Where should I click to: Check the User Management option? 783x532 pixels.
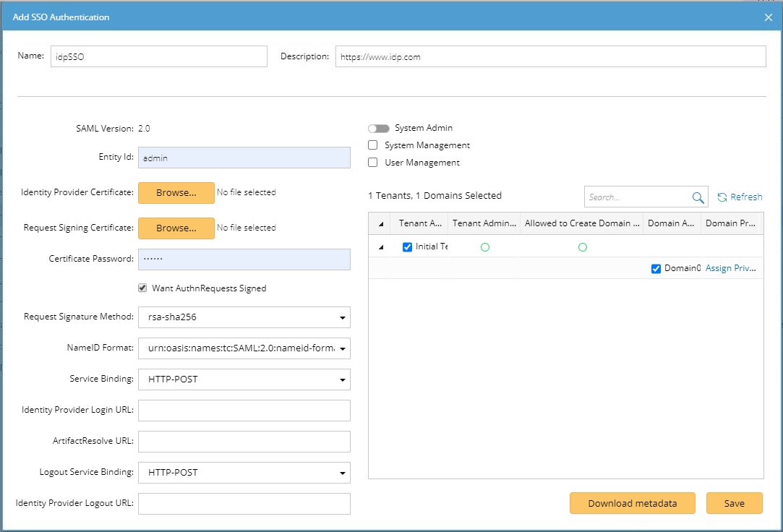[372, 162]
